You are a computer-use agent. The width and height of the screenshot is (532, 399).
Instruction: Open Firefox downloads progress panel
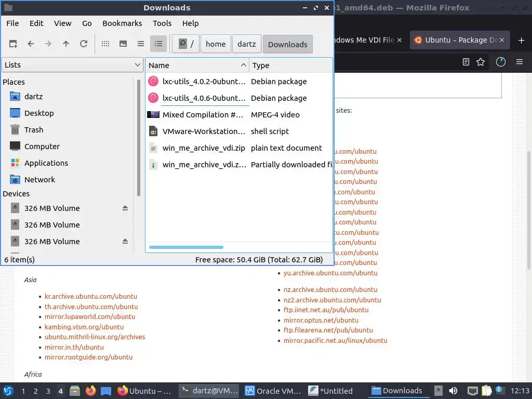(501, 62)
